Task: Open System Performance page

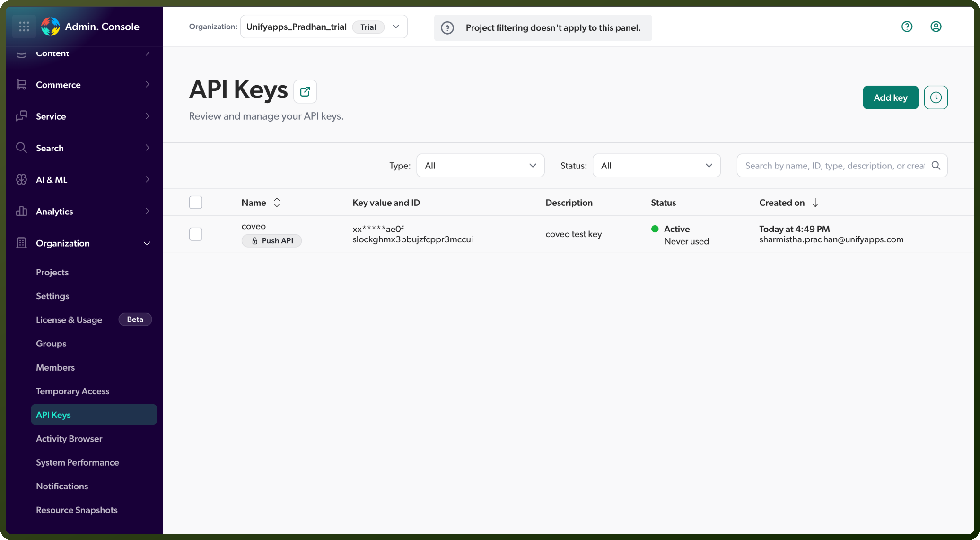Action: pos(77,462)
